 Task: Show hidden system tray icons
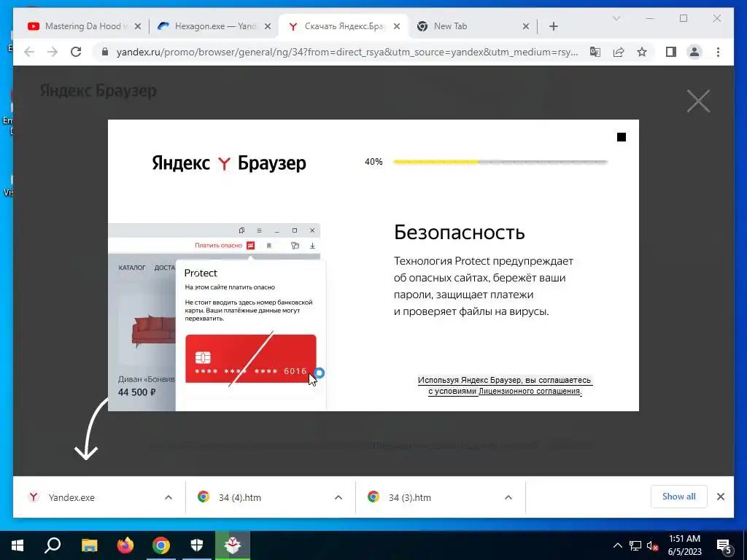[x=617, y=545]
